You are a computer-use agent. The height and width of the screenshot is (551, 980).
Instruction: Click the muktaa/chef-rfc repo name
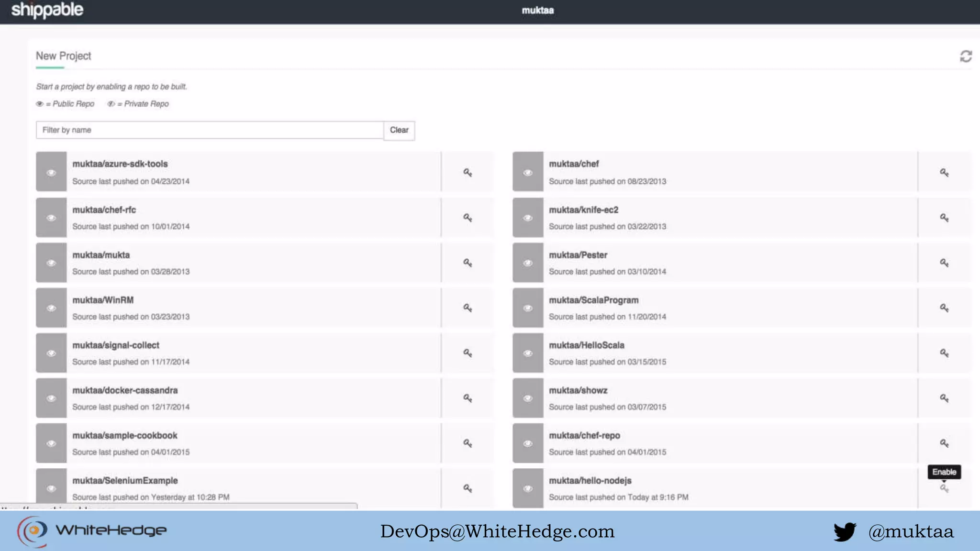(x=104, y=210)
